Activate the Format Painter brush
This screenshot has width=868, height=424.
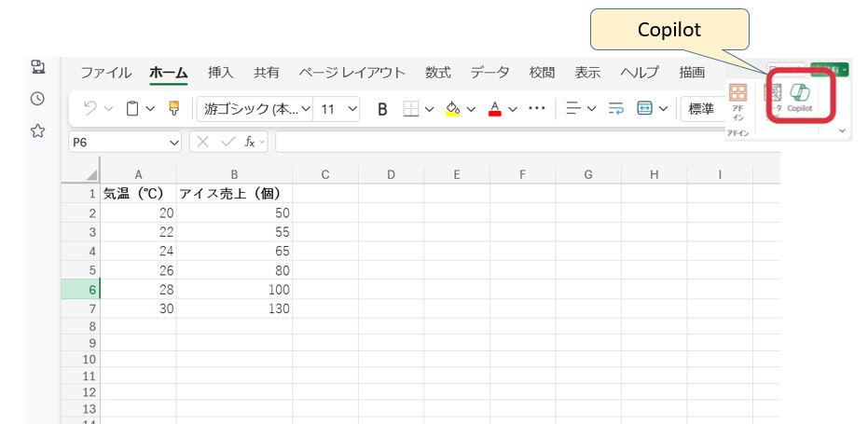(x=173, y=108)
